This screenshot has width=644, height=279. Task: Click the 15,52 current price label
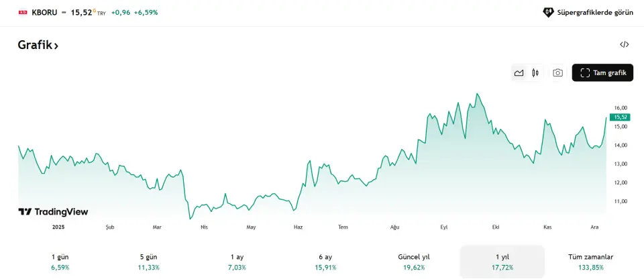point(621,117)
